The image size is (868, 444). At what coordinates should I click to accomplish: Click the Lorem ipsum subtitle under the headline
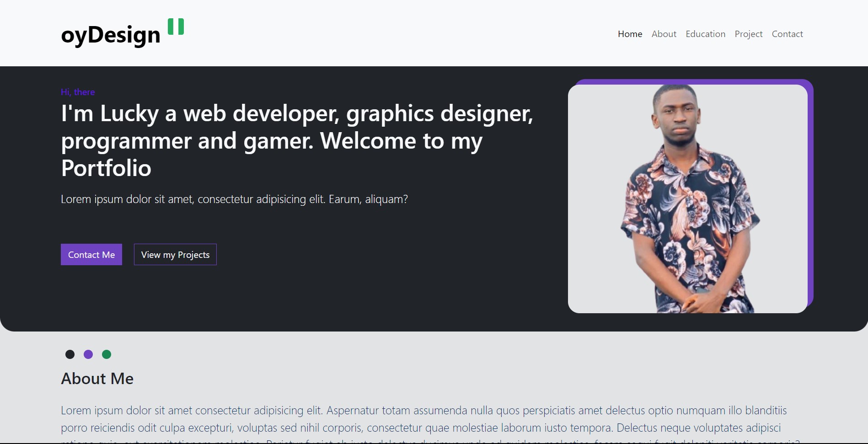point(234,199)
